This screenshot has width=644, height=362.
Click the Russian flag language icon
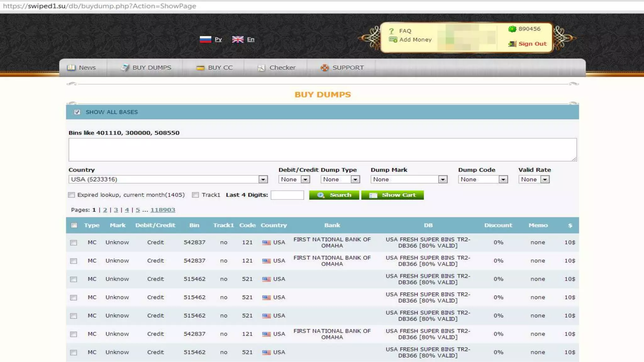205,39
